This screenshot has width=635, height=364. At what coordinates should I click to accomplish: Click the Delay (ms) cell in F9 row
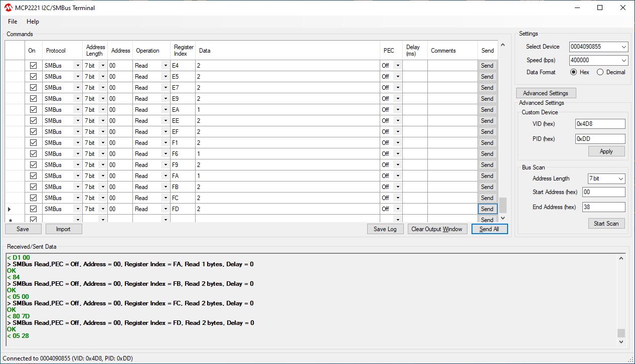tap(415, 165)
